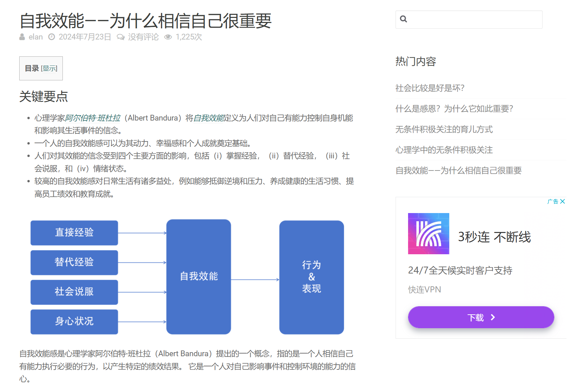The image size is (580, 392).
Task: Click the self-efficacy diagram image
Action: [187, 277]
